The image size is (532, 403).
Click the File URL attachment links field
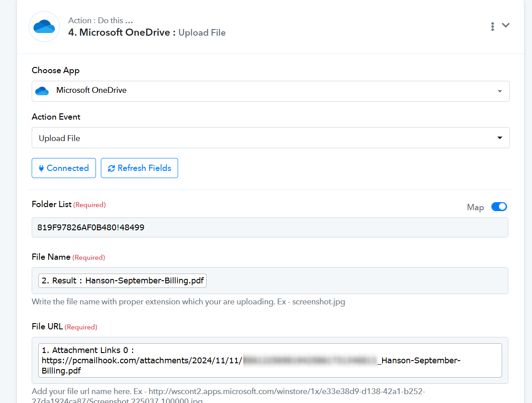pos(270,360)
